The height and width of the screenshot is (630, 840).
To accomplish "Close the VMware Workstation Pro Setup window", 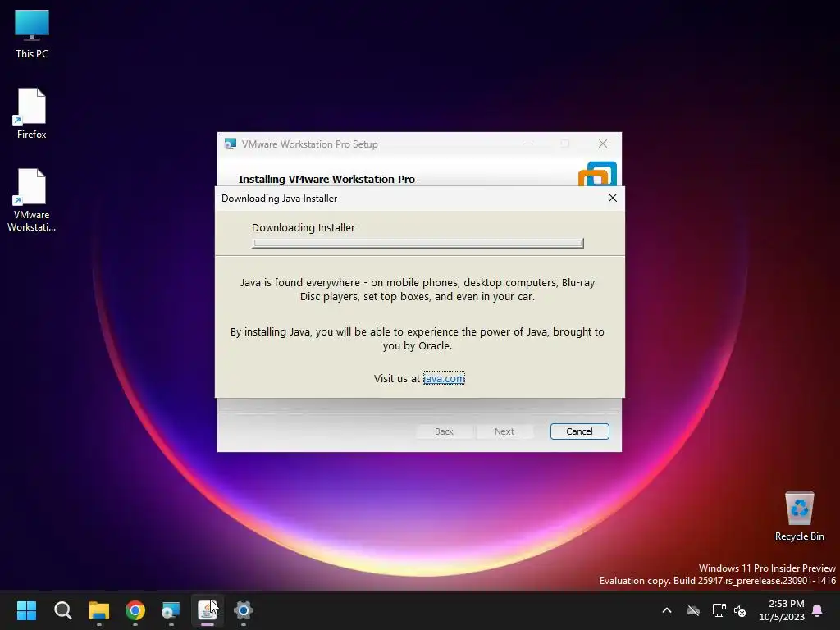I will pyautogui.click(x=603, y=144).
